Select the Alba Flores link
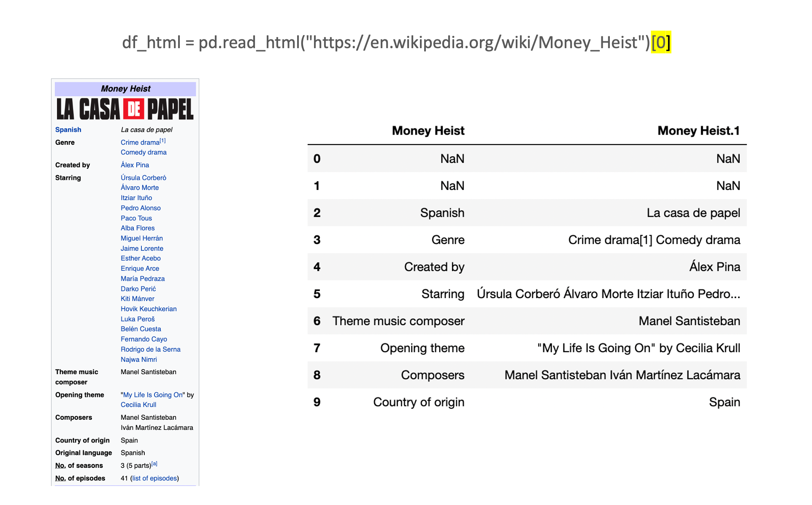 [138, 228]
